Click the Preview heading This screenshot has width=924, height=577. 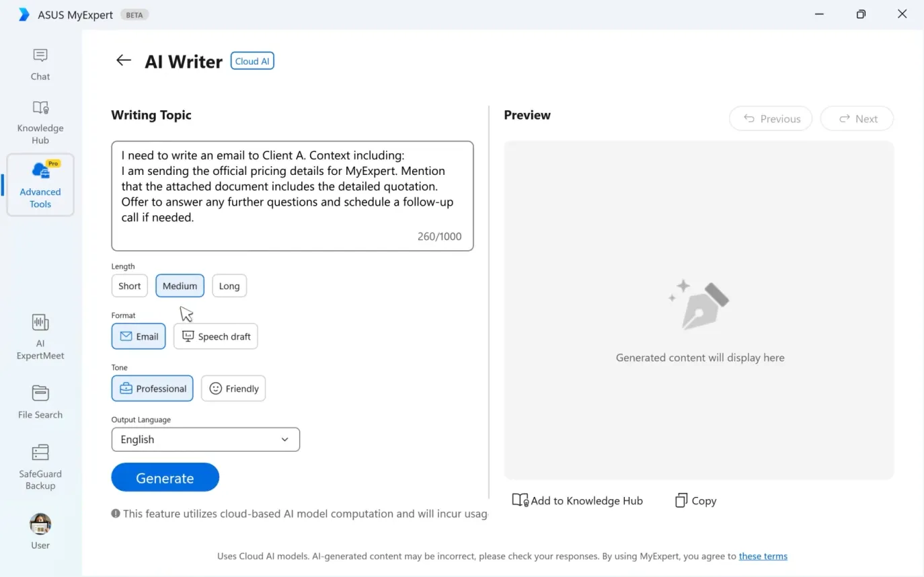click(527, 115)
